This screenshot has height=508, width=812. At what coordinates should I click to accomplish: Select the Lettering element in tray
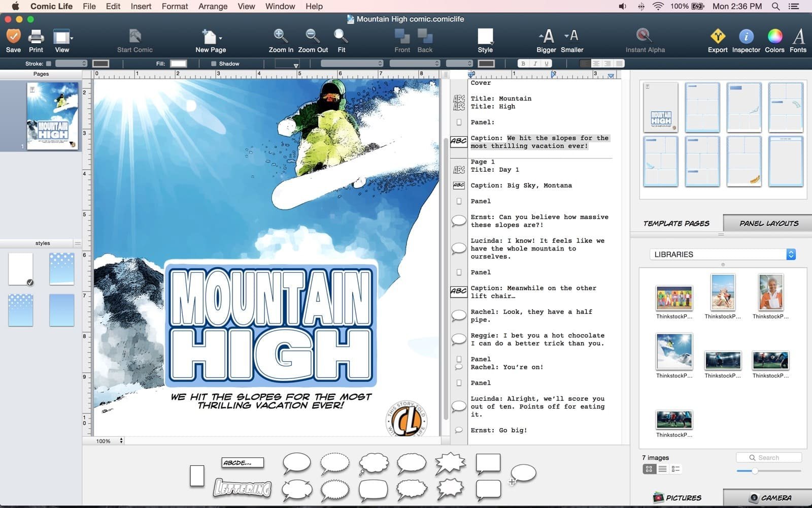coord(243,488)
